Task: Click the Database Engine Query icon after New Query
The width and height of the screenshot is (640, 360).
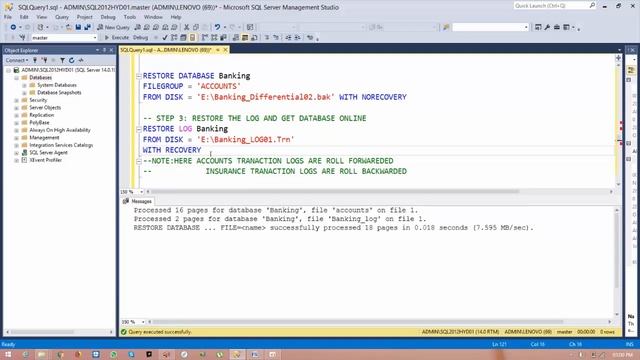Action: point(138,27)
